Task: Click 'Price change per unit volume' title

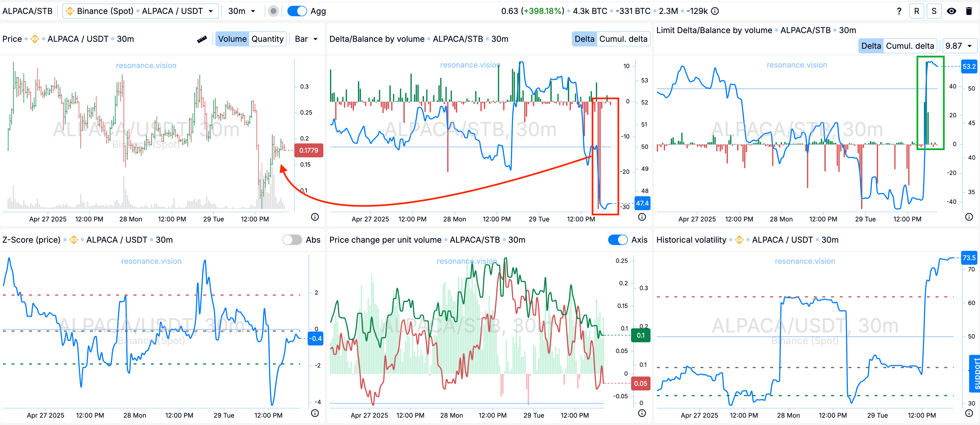Action: coord(385,240)
